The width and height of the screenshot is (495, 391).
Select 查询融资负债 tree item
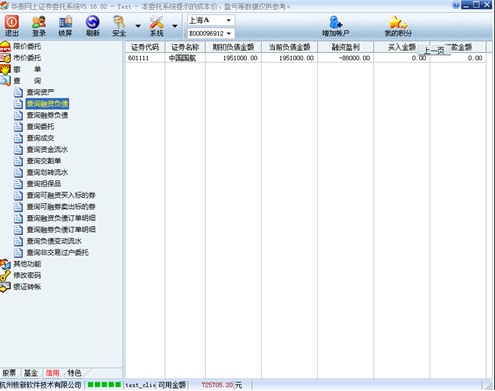tap(47, 104)
